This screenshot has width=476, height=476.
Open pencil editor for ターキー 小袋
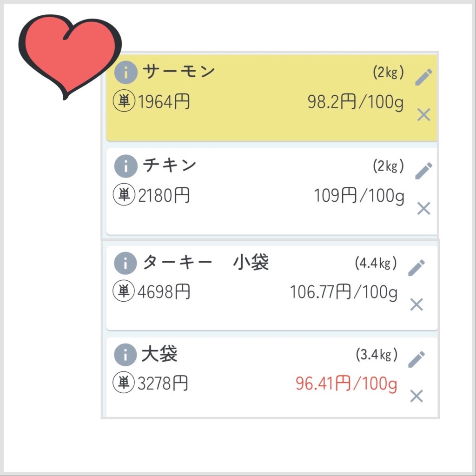416,267
